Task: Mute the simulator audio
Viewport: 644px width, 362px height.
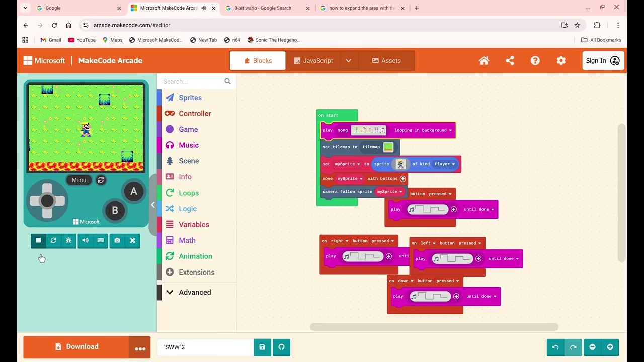Action: tap(85, 240)
